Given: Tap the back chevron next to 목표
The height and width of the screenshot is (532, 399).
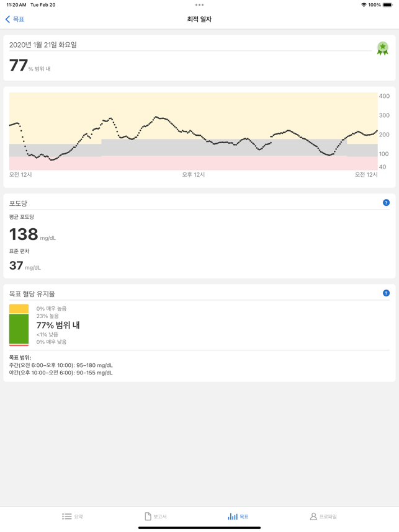Looking at the screenshot, I should (7, 19).
